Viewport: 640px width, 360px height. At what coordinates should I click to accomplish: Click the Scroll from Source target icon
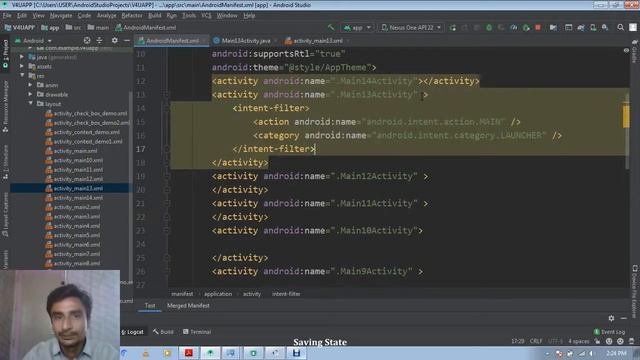(x=87, y=40)
